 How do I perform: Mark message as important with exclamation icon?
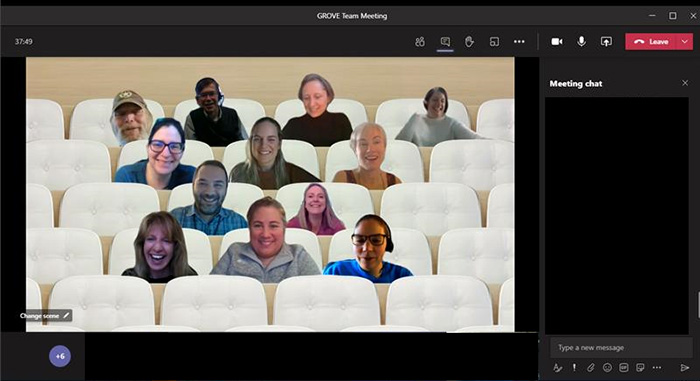(x=574, y=368)
